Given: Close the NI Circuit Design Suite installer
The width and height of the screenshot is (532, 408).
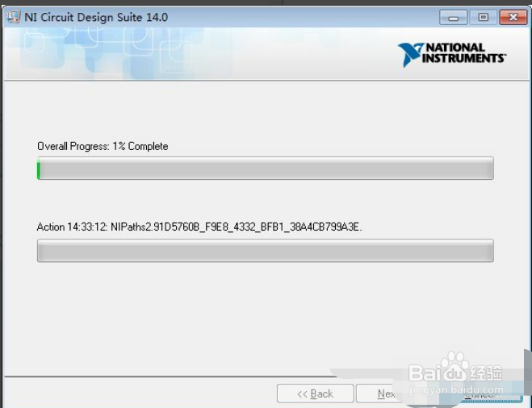Looking at the screenshot, I should [513, 17].
